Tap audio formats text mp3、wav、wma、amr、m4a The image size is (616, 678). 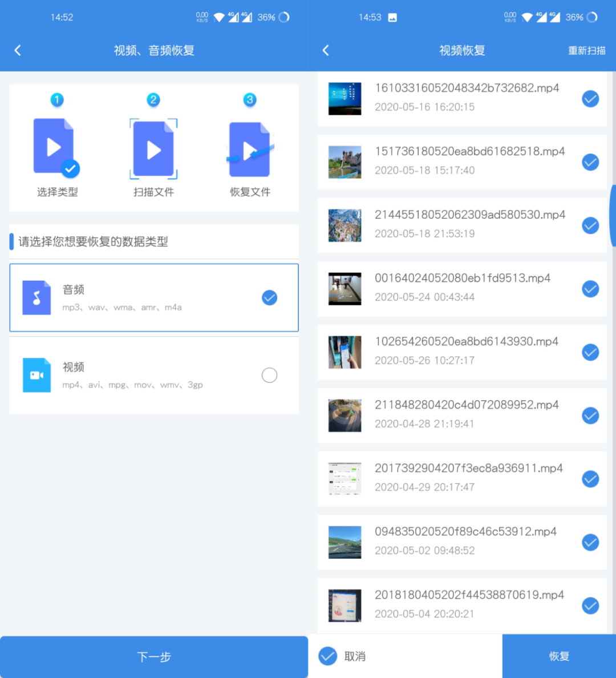122,308
